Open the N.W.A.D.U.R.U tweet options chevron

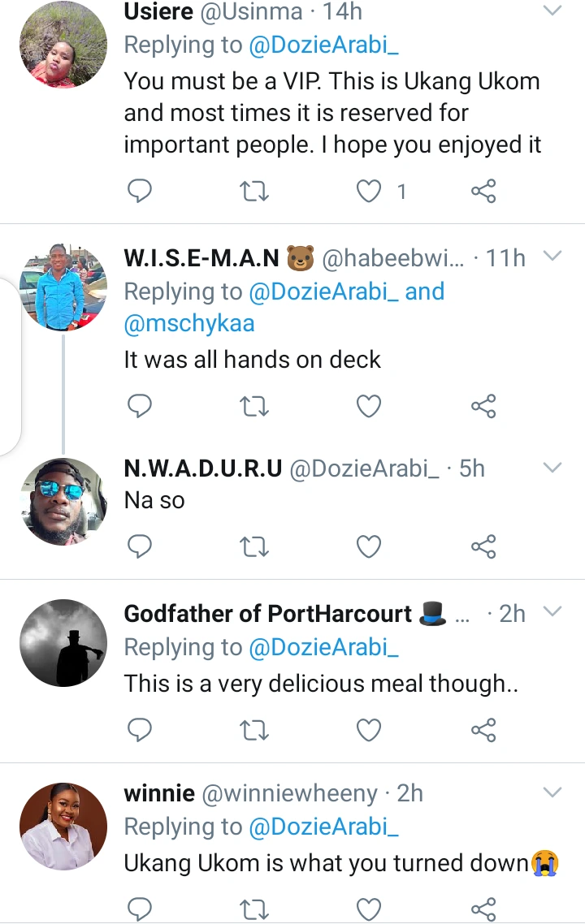point(552,468)
